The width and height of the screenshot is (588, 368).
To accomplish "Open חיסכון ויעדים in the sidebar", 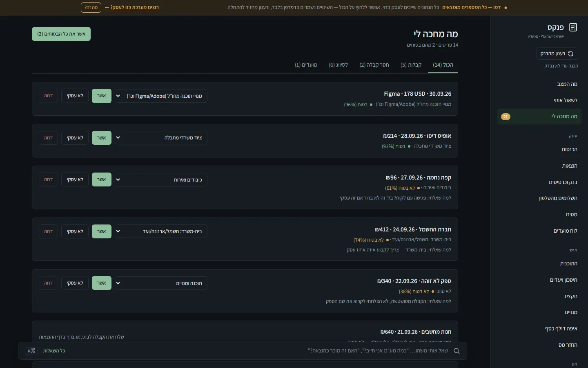I will pos(539,280).
